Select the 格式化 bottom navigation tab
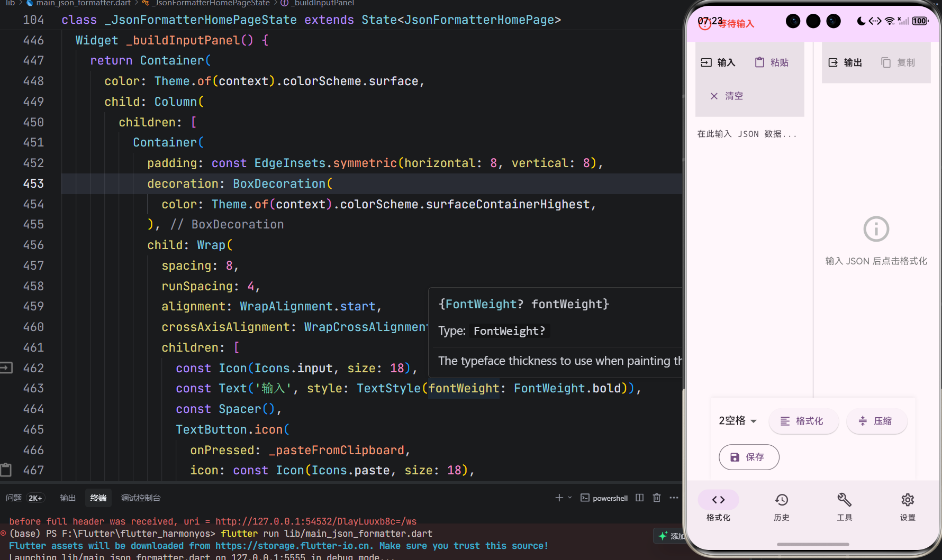 point(718,506)
